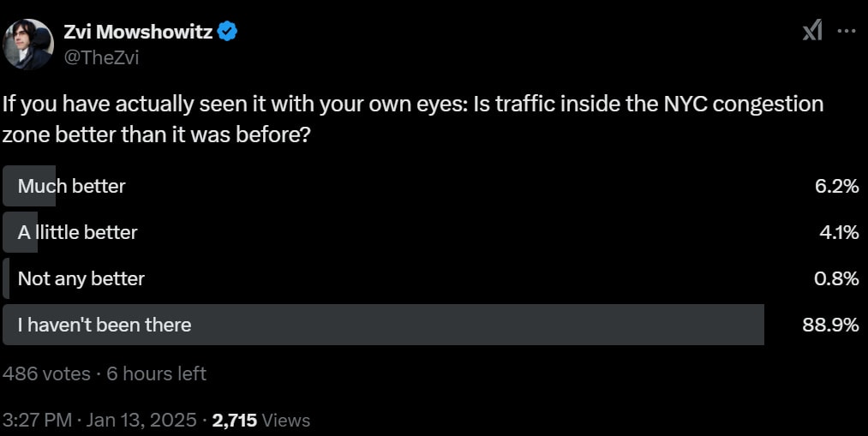
Task: Open the @TheZvi handle link
Action: click(x=101, y=57)
